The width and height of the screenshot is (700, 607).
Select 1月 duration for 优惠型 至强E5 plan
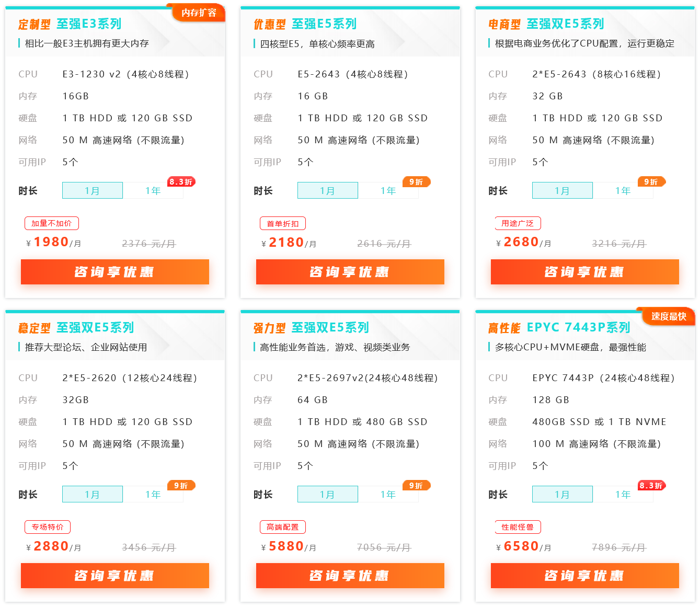pos(327,191)
